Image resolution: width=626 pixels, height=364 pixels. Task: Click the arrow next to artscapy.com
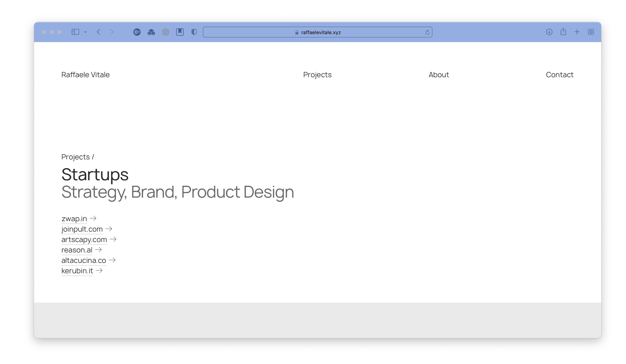coord(113,239)
